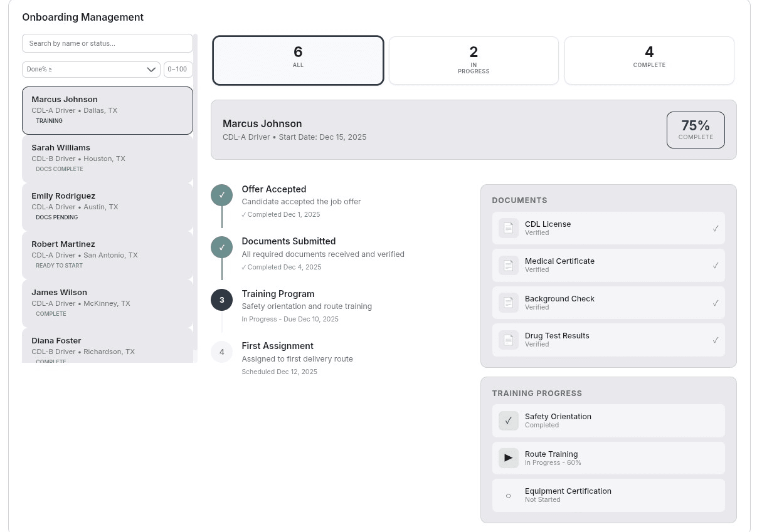
Task: Switch to the In Progress tab
Action: (474, 60)
